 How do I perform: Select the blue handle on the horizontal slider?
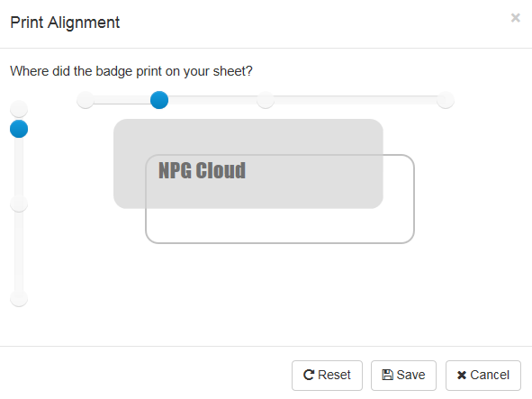pyautogui.click(x=159, y=100)
